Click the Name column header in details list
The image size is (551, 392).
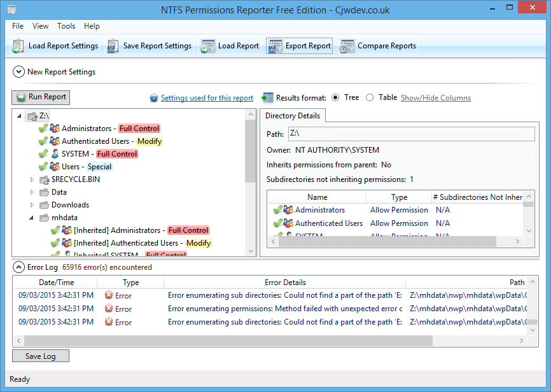317,197
